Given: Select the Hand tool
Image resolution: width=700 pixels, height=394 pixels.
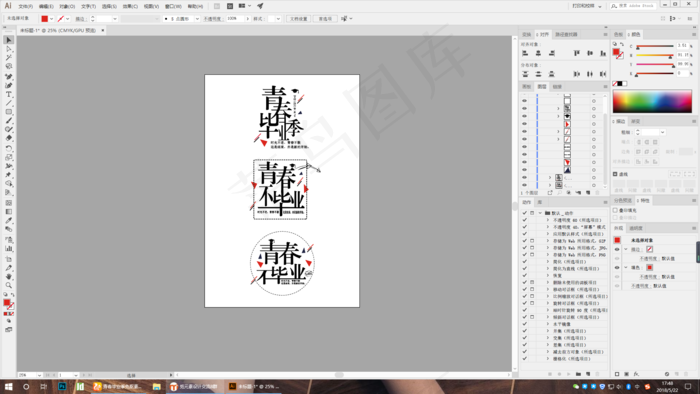Looking at the screenshot, I should coord(8,277).
